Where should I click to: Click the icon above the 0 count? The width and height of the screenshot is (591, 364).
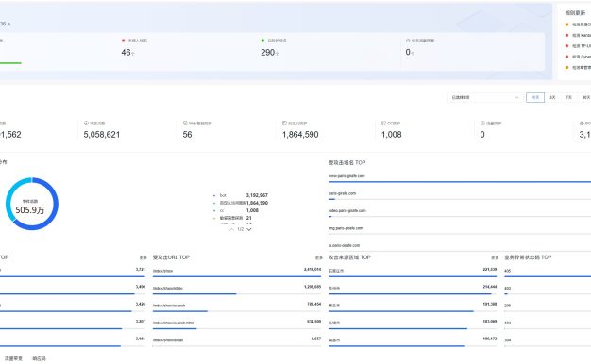(x=482, y=124)
